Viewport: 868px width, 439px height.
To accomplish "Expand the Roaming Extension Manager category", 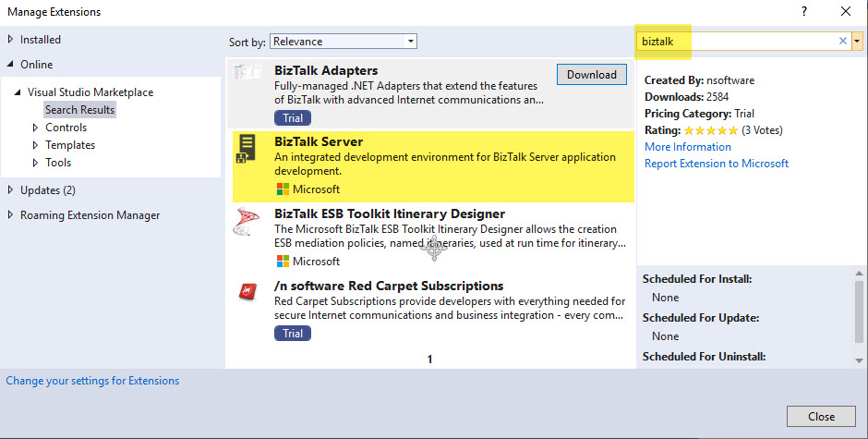I will click(x=10, y=215).
